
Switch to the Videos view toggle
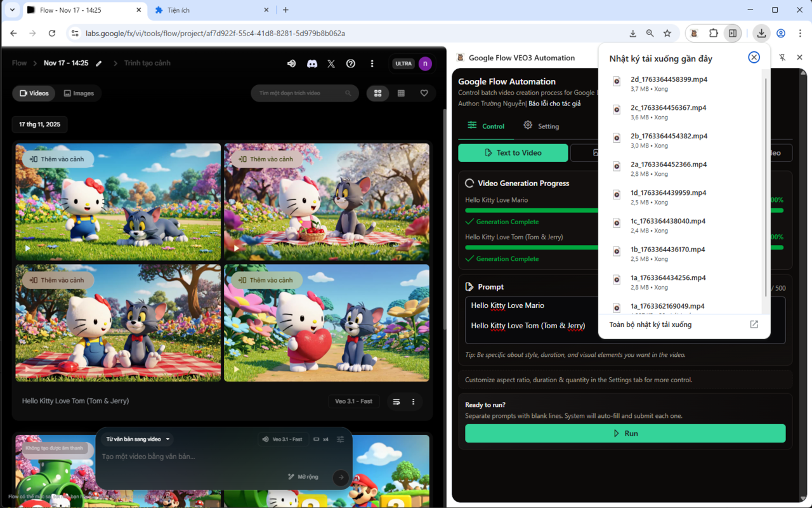click(34, 93)
